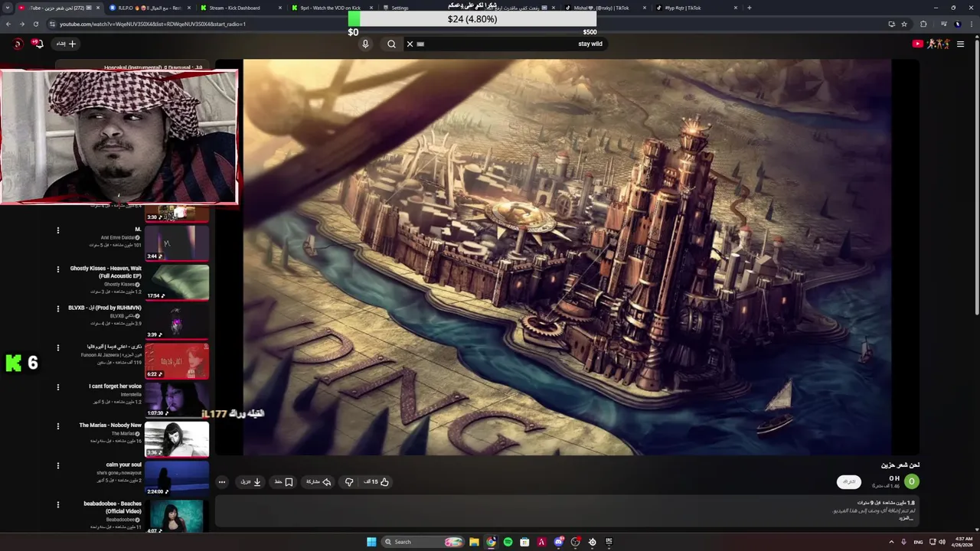Image resolution: width=980 pixels, height=551 pixels.
Task: Open the browser extensions puzzle icon
Action: 923,24
